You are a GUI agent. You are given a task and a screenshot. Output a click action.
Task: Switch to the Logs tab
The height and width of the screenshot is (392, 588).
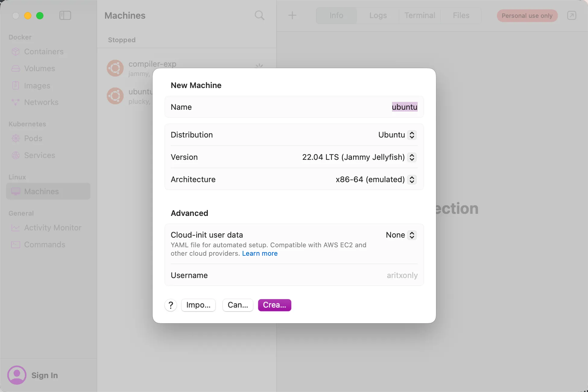click(x=378, y=15)
